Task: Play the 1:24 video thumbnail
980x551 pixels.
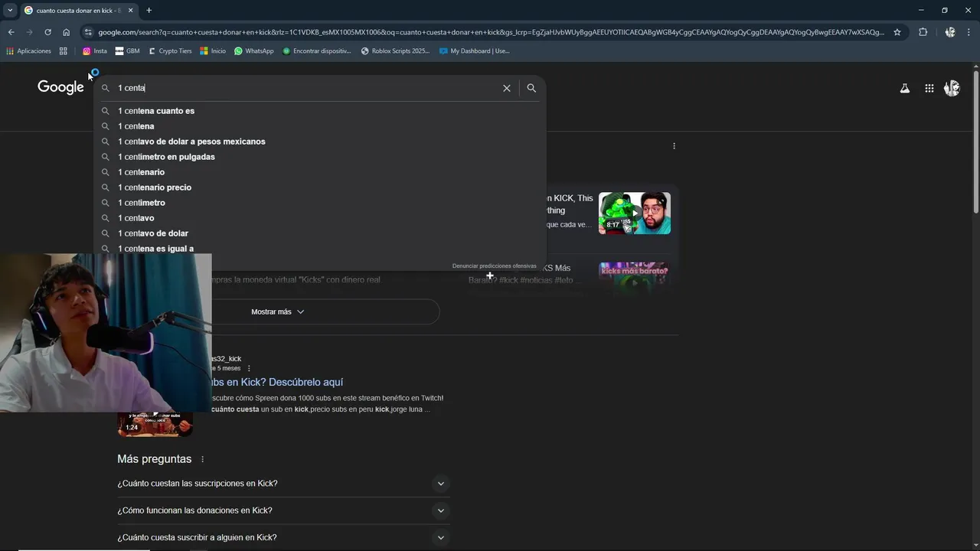Action: pos(155,424)
